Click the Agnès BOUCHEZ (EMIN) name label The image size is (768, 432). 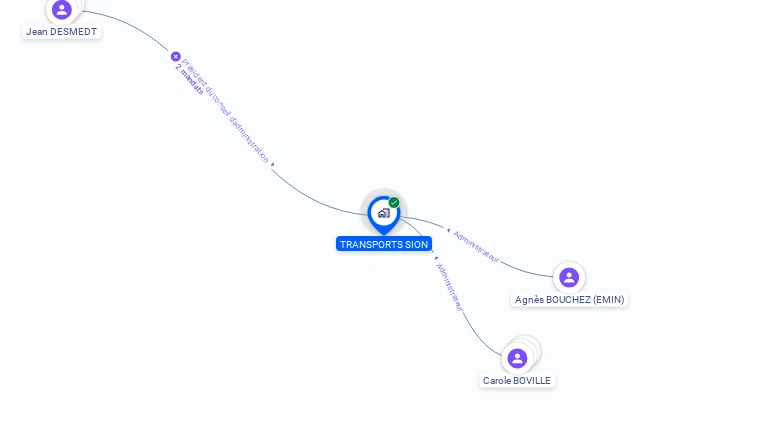569,300
